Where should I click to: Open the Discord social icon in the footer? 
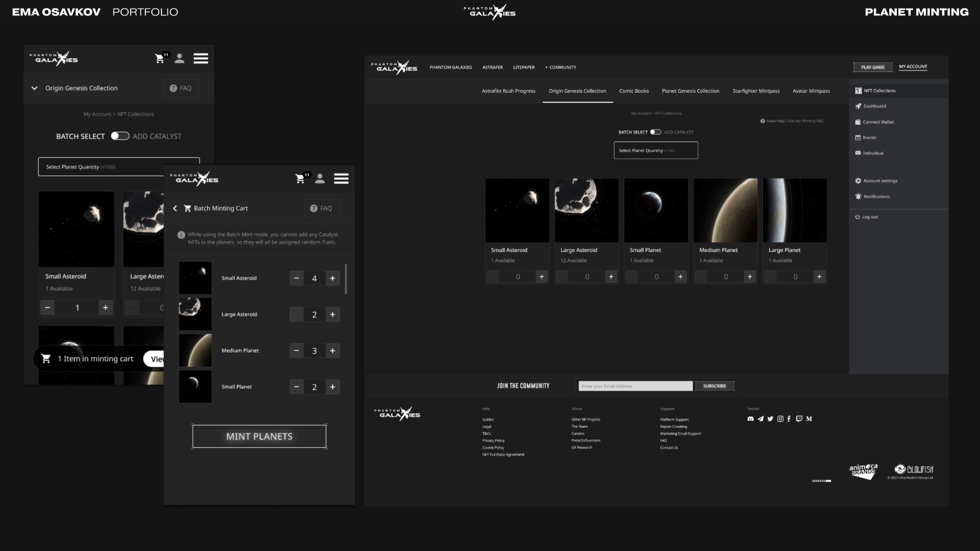pyautogui.click(x=750, y=419)
